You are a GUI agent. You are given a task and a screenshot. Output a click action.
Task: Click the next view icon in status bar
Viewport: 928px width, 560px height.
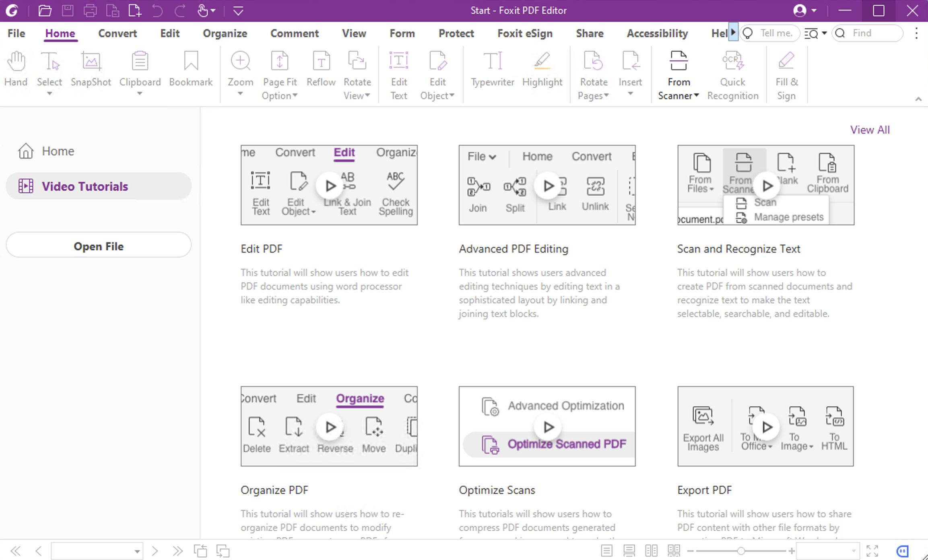223,551
